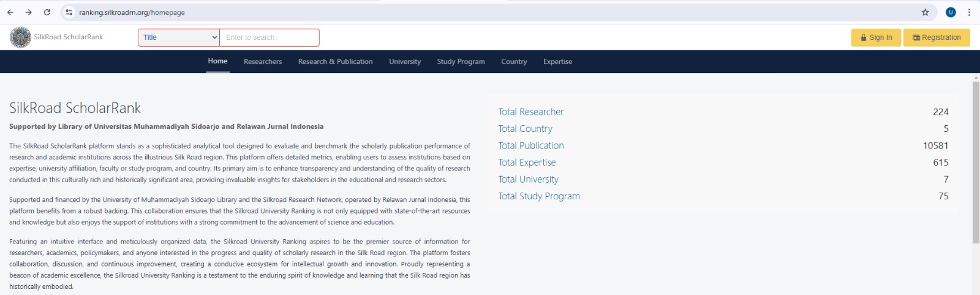Click the Total Expertise link
The image size is (980, 295).
coord(527,163)
